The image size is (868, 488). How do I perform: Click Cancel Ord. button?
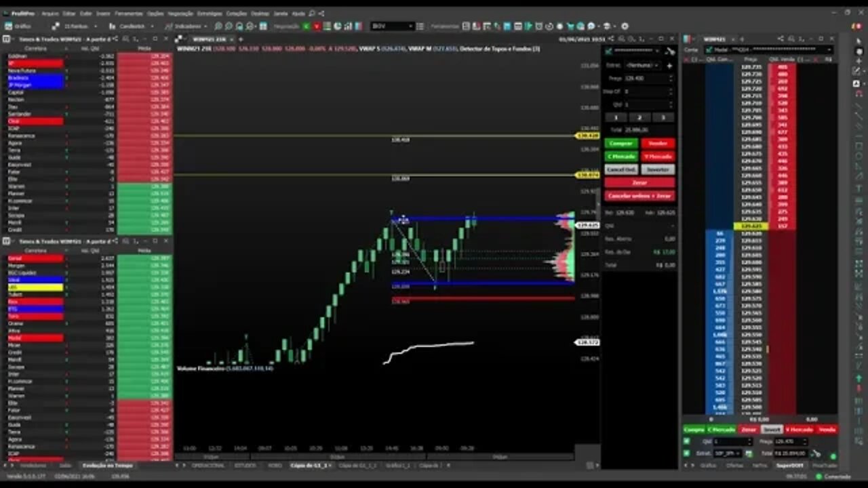coord(620,169)
